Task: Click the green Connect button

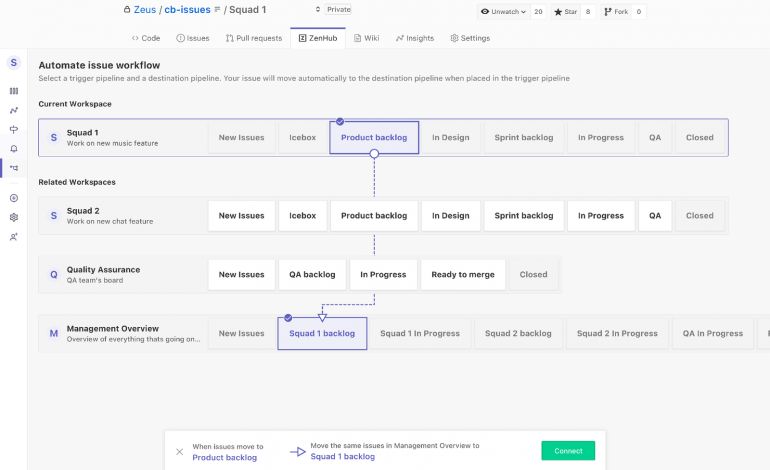Action: (x=568, y=451)
